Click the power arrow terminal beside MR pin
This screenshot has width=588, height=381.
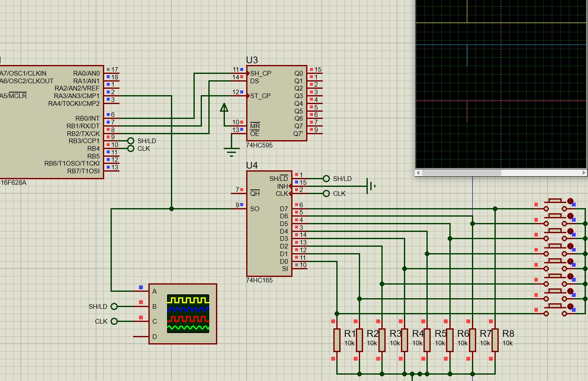pos(224,107)
